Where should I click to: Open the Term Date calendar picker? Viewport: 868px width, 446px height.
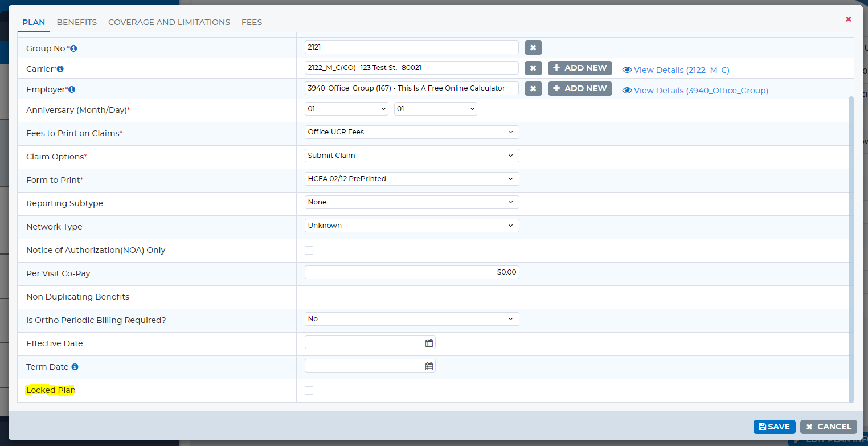[429, 366]
